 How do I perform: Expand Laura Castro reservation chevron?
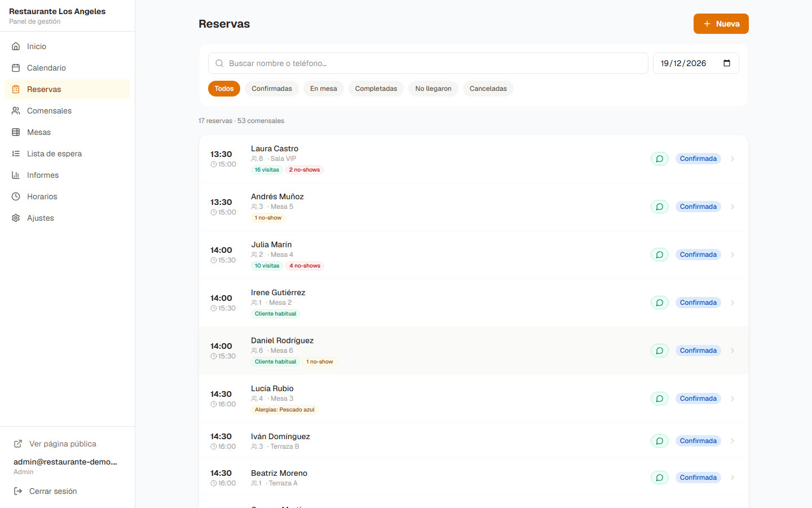coord(732,159)
